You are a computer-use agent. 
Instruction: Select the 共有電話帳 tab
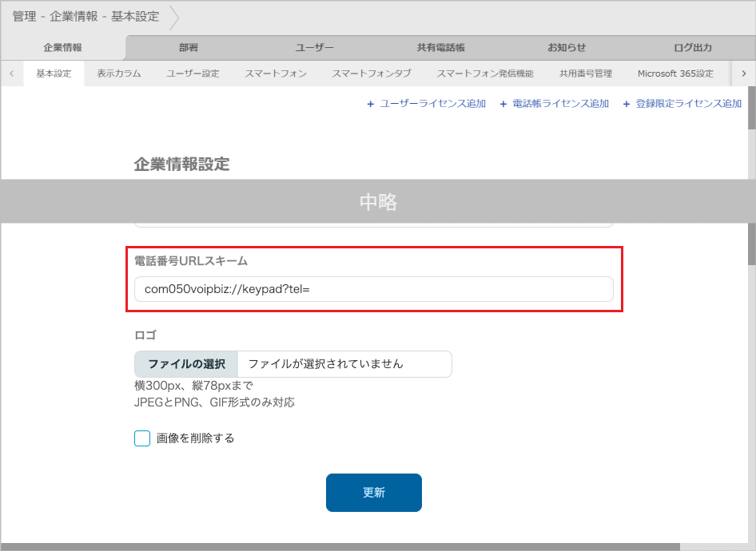[x=440, y=47]
